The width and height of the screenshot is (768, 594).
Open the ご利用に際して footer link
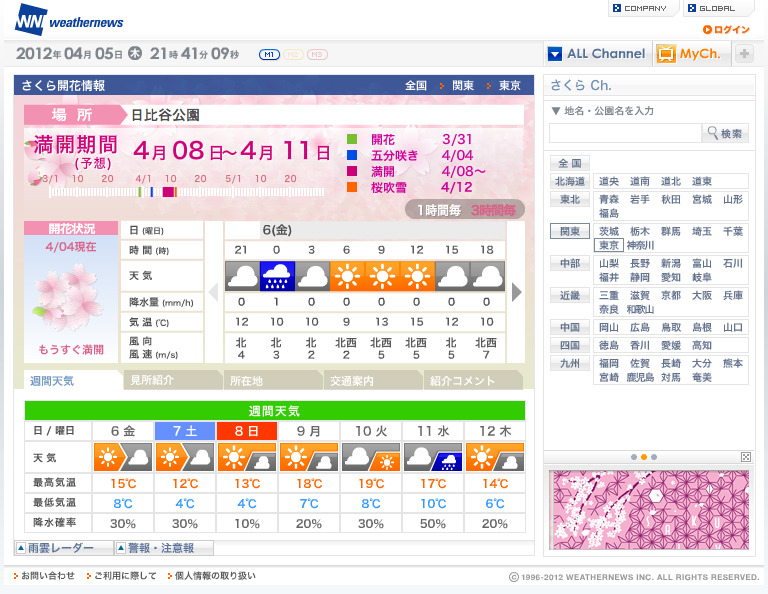click(x=125, y=575)
